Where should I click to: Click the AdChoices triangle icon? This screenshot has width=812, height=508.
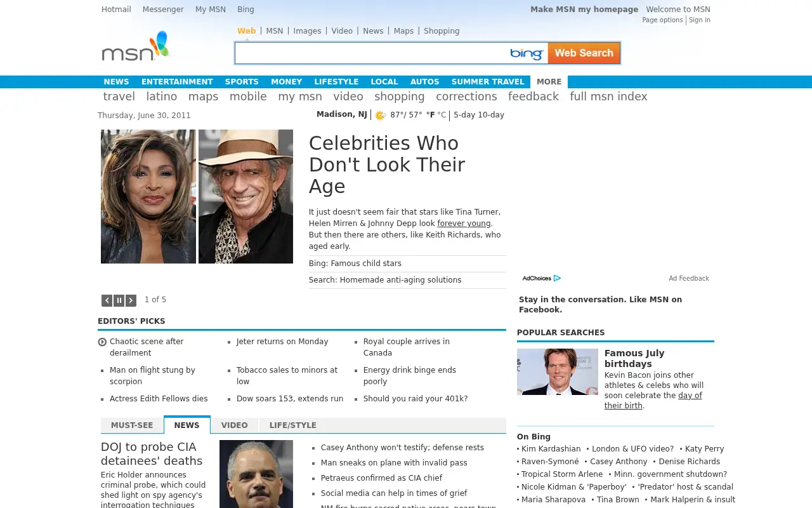click(x=557, y=278)
